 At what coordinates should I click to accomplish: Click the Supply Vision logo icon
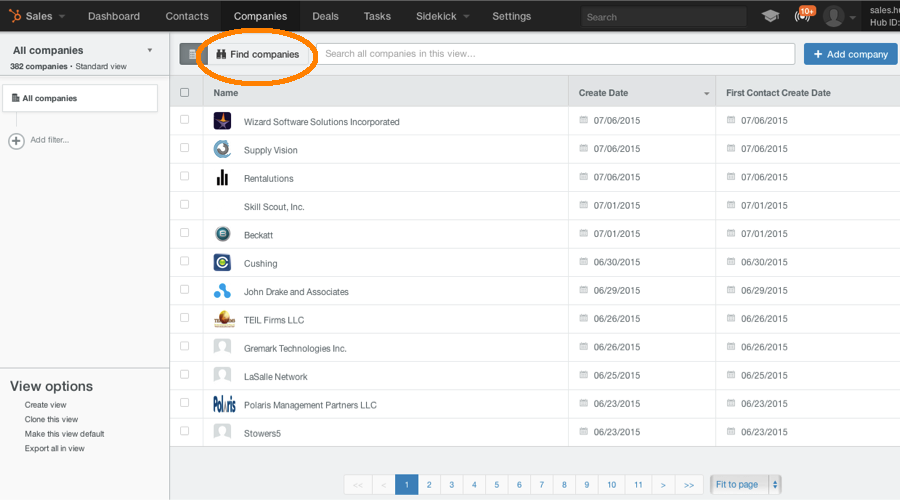pyautogui.click(x=222, y=149)
